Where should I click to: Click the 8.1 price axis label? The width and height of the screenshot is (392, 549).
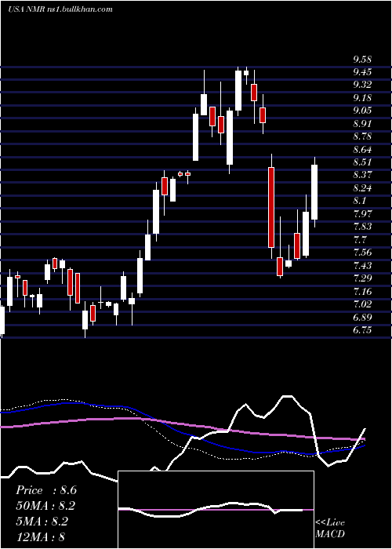(360, 201)
